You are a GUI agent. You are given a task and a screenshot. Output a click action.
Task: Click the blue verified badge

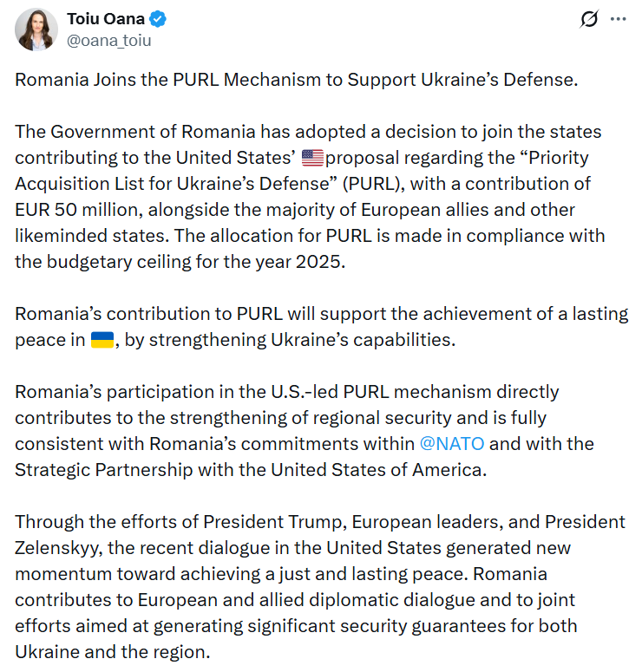coord(160,19)
